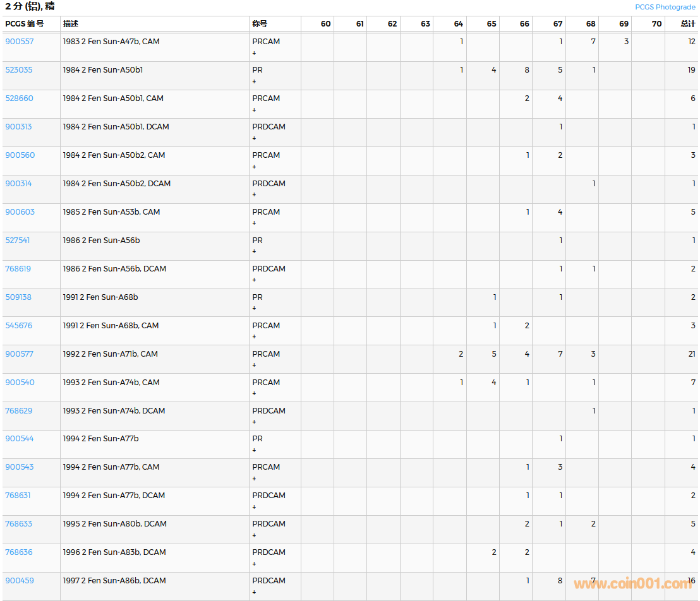This screenshot has height=601, width=700.
Task: Click PCGS number 523035 link
Action: point(19,70)
